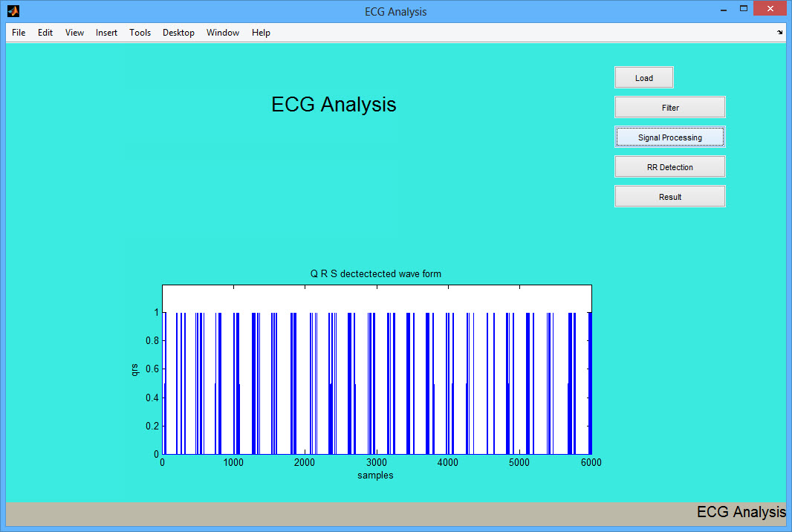Click the 'samples' x-axis label
The width and height of the screenshot is (792, 532).
(x=375, y=476)
